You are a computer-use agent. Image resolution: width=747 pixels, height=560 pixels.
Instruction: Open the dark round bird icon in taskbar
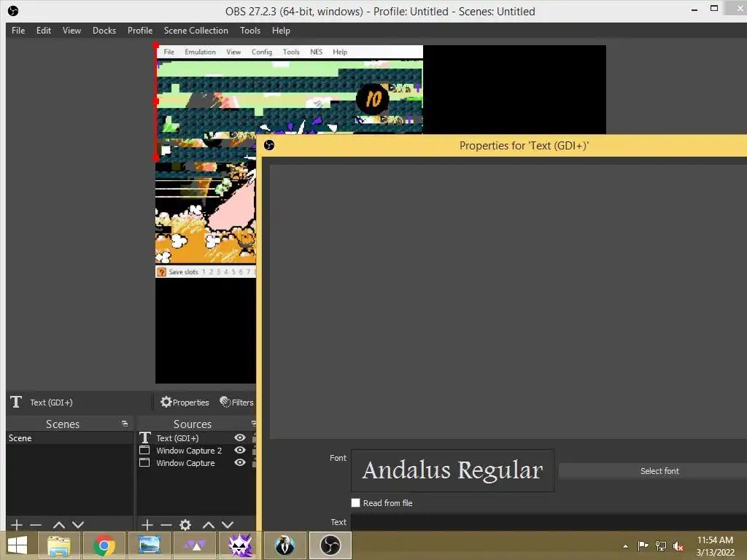coord(285,545)
